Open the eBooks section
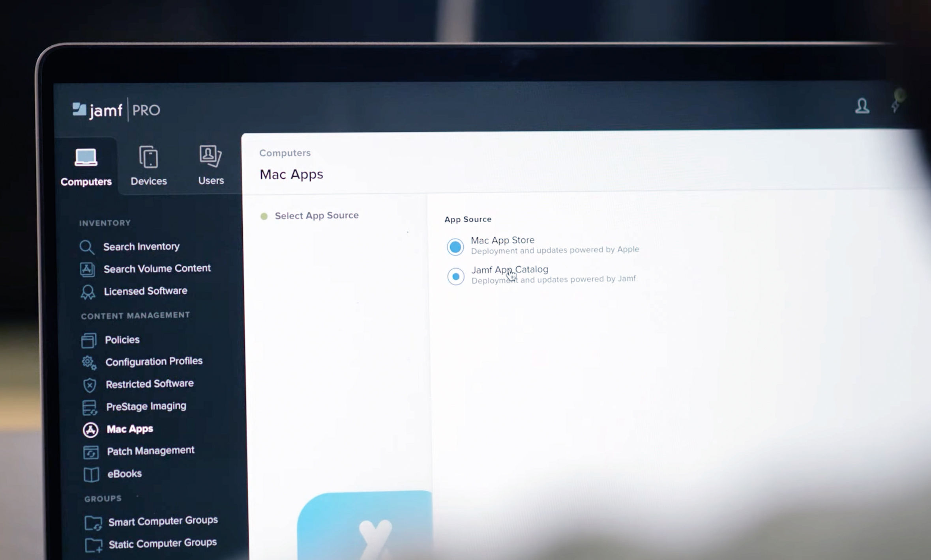 124,474
